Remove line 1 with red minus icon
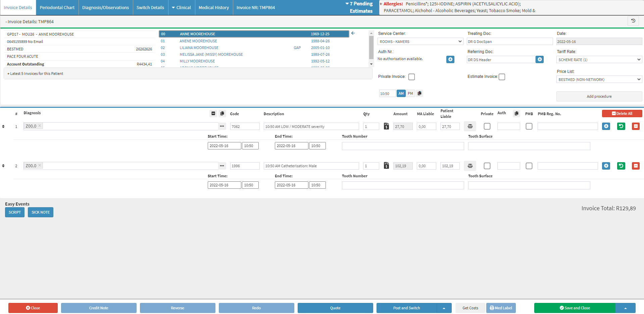644x314 pixels. click(635, 126)
